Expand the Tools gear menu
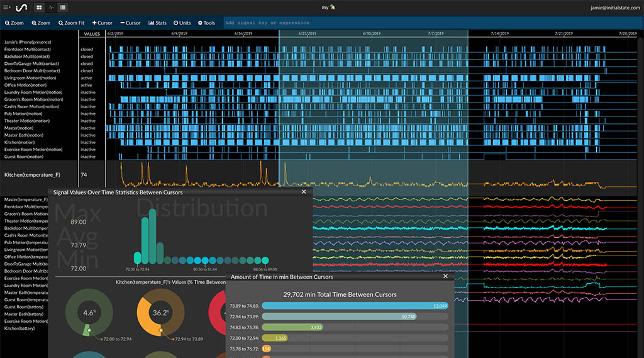644x358 pixels. [x=206, y=23]
